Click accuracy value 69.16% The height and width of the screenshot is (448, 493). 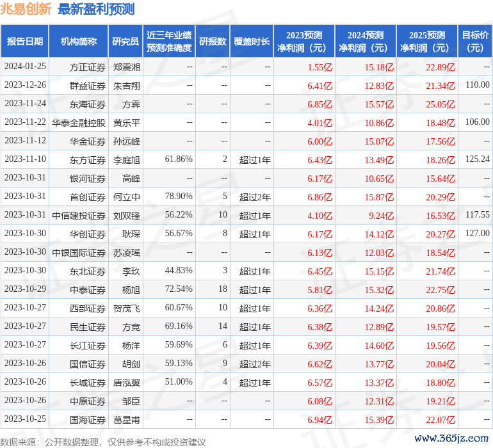pyautogui.click(x=179, y=326)
